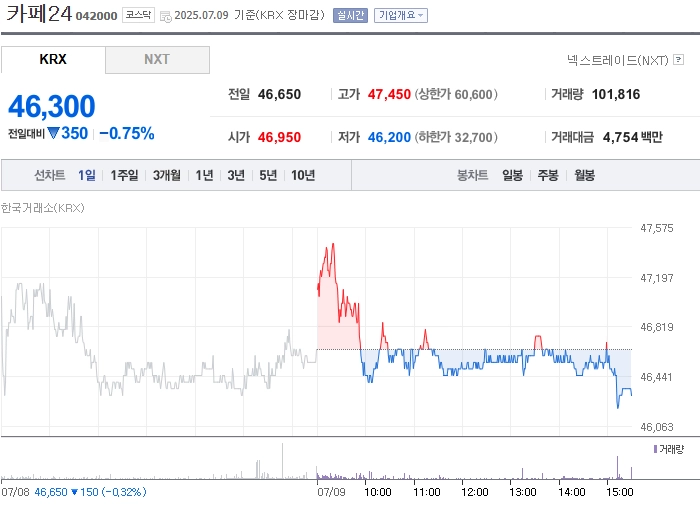Click the purple 거래량 legend marker

[x=655, y=449]
